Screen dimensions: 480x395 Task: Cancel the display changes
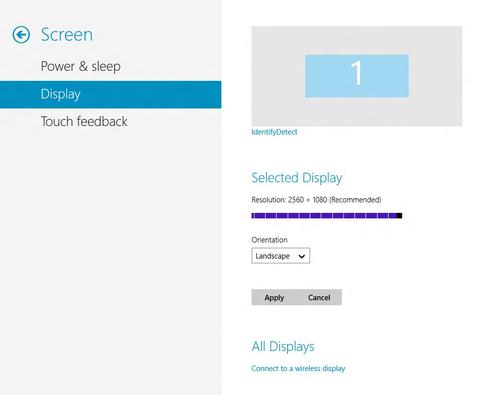319,297
